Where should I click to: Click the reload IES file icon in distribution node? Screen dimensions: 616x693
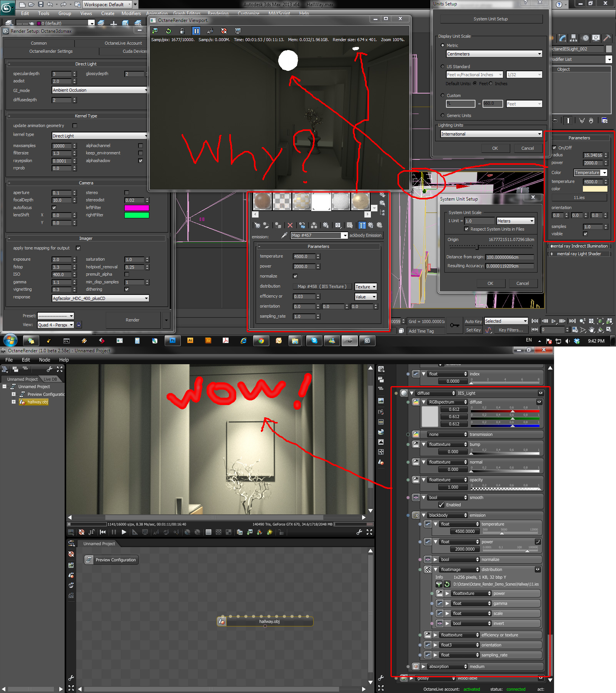coord(447,584)
